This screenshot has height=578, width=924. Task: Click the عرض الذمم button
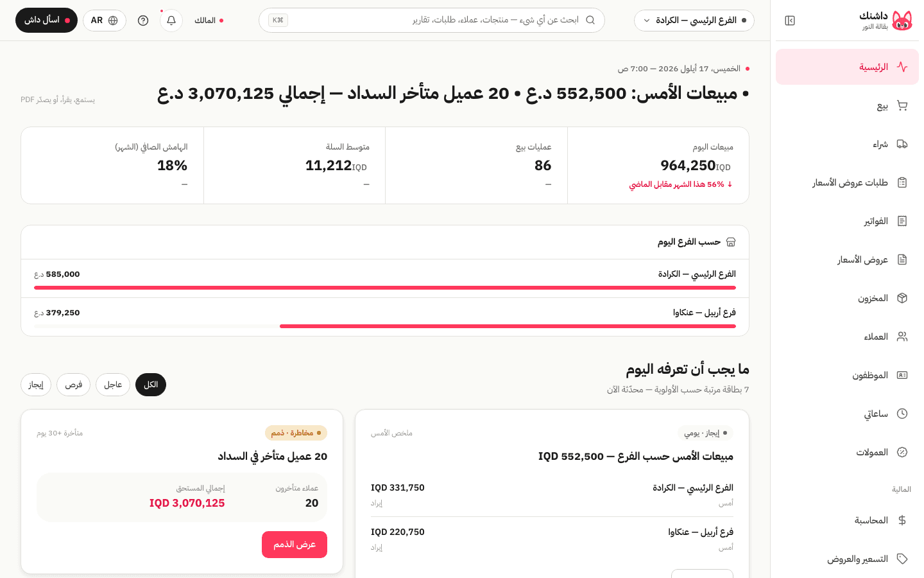click(x=295, y=545)
